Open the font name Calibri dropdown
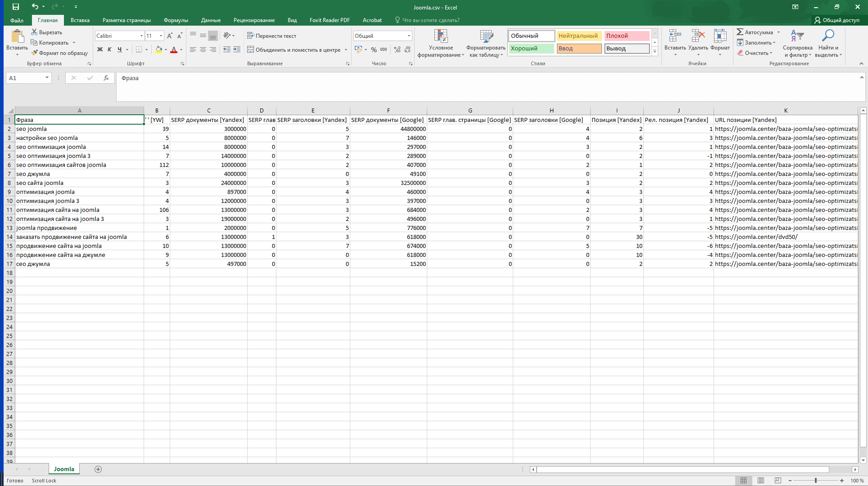The image size is (868, 486). 141,36
